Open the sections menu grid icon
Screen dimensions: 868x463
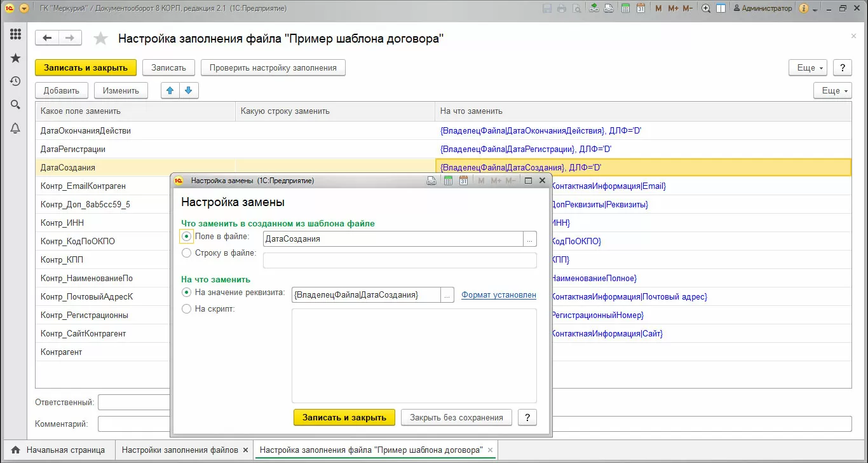(15, 34)
